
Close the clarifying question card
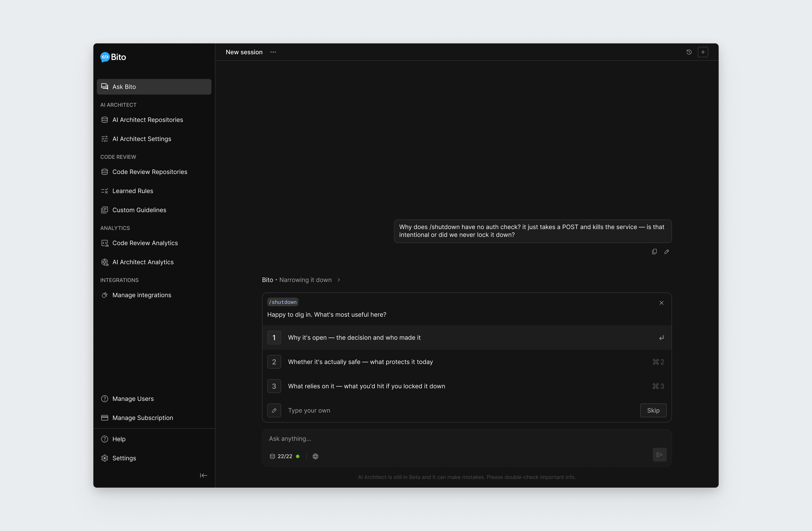point(661,303)
